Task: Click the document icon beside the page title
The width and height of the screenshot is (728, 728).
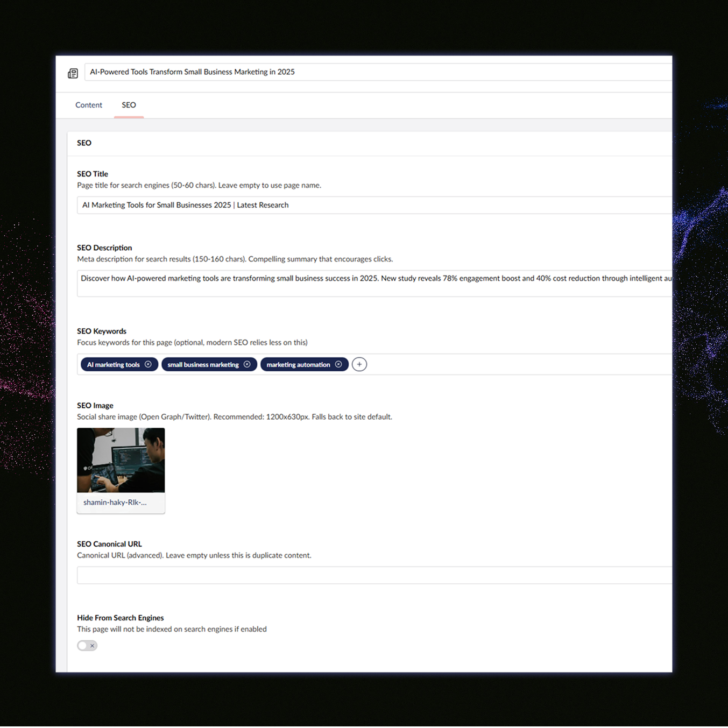Action: [73, 73]
